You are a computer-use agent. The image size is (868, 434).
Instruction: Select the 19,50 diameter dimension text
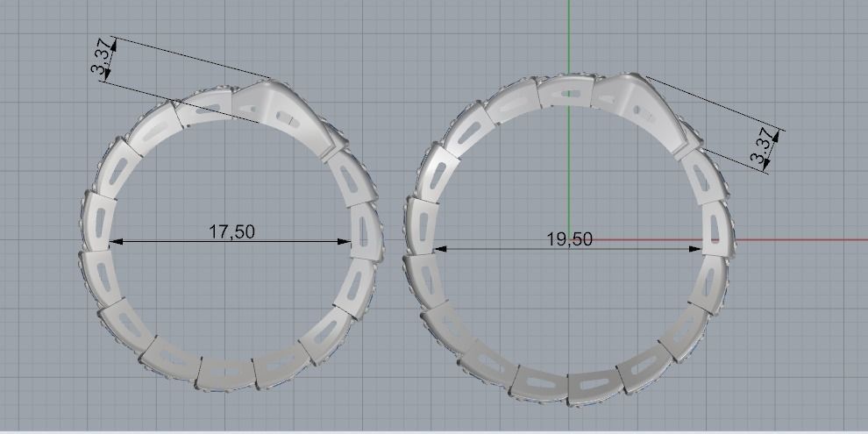pyautogui.click(x=570, y=239)
